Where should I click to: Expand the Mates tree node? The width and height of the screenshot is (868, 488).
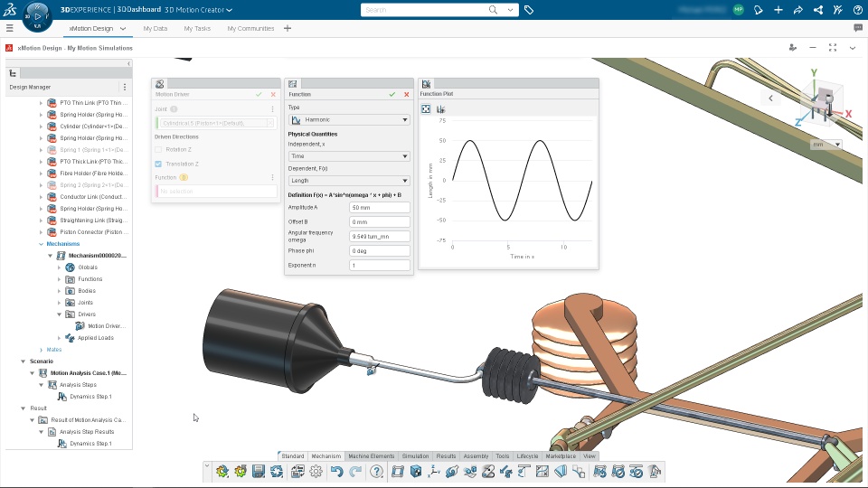coord(41,350)
